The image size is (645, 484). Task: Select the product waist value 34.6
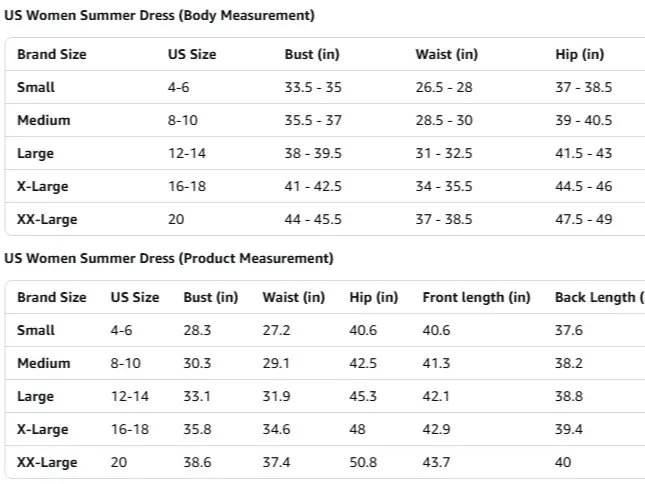(276, 429)
